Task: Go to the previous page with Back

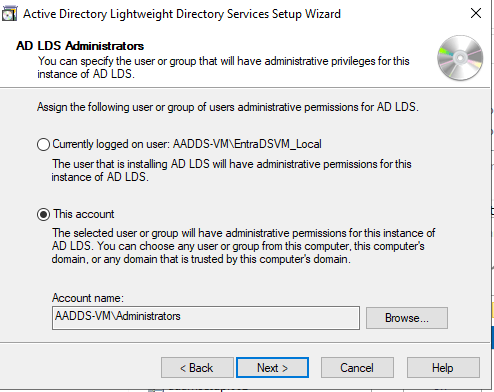Action: click(x=197, y=368)
